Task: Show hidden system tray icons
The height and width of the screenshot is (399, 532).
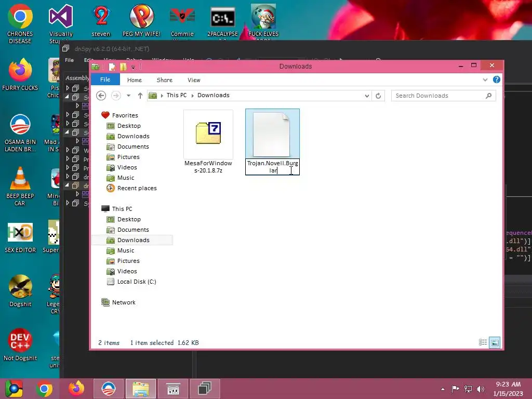Action: (x=443, y=389)
